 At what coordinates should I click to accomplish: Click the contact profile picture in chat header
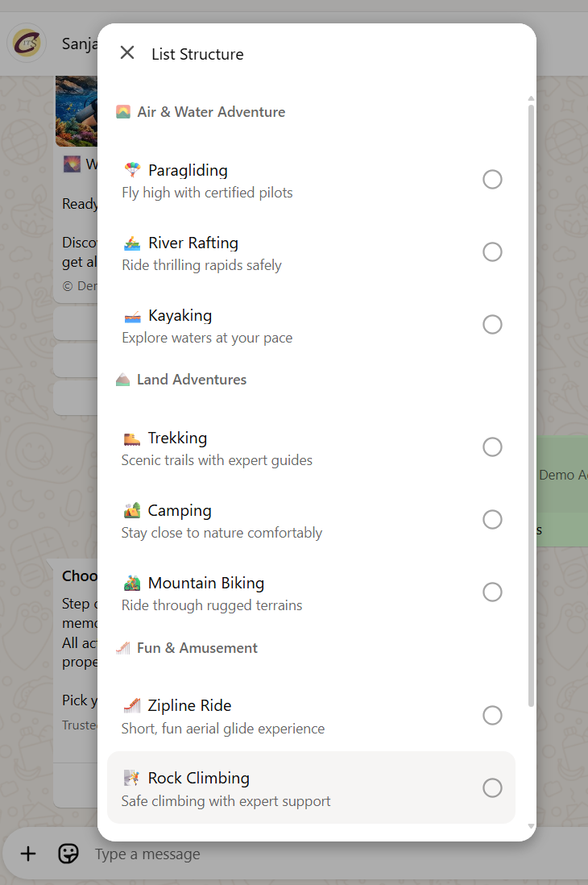[x=27, y=43]
